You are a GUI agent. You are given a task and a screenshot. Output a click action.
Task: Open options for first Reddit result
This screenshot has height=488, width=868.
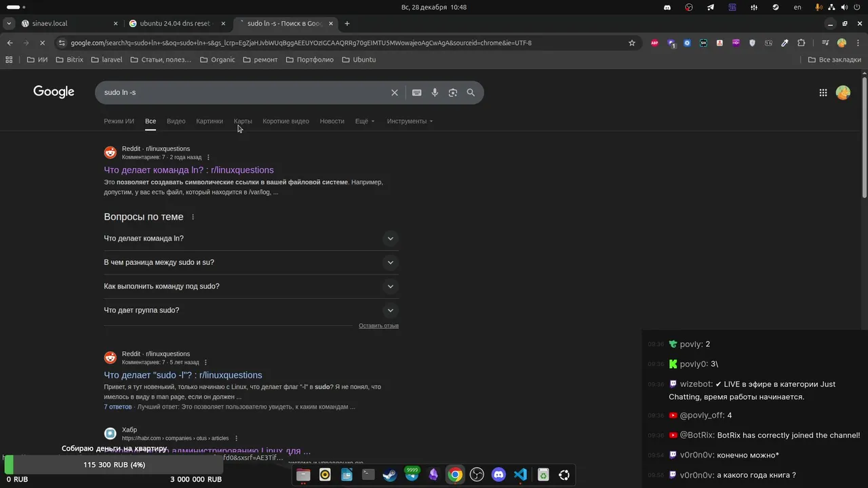pyautogui.click(x=208, y=157)
